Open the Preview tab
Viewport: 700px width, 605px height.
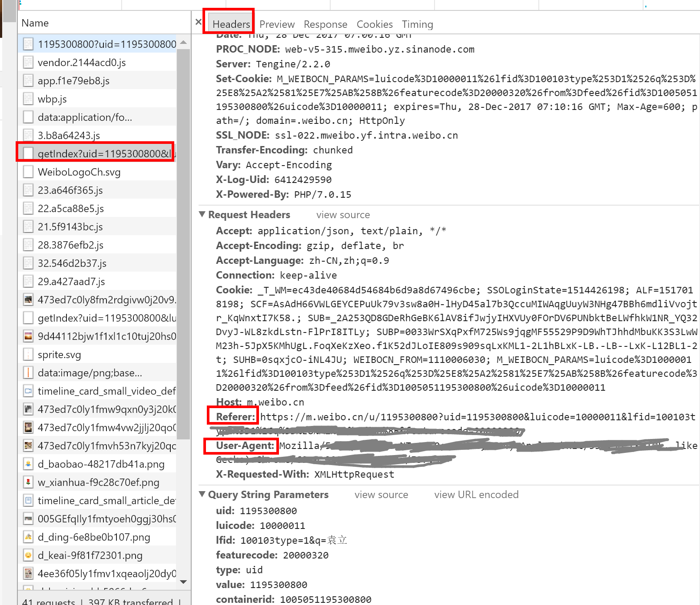pos(277,24)
